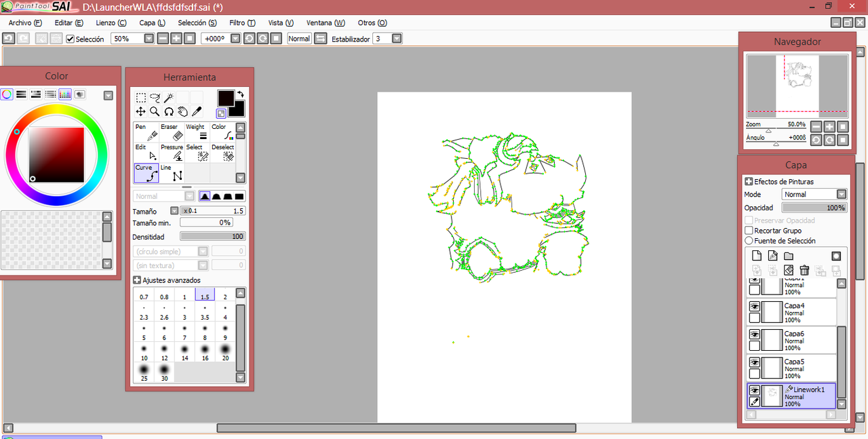The width and height of the screenshot is (868, 439).
Task: Open the Estabilizador value dropdown
Action: tap(397, 39)
